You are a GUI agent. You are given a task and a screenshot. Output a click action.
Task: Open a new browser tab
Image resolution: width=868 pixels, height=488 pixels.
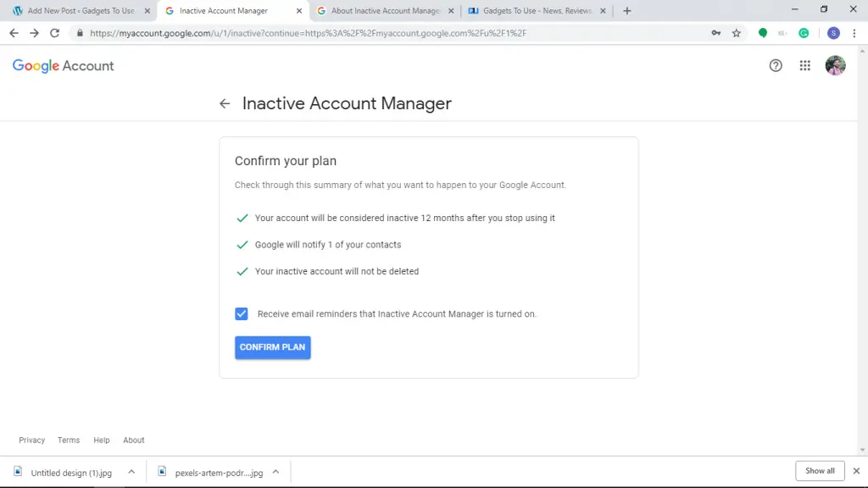coord(626,10)
